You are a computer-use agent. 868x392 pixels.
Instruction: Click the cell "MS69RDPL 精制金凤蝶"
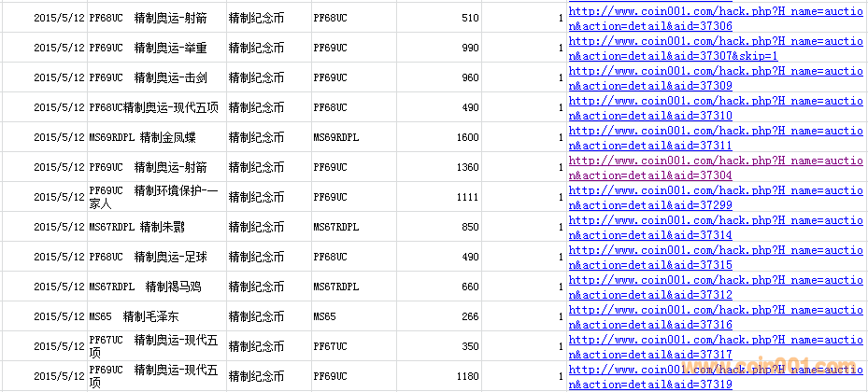(x=155, y=138)
